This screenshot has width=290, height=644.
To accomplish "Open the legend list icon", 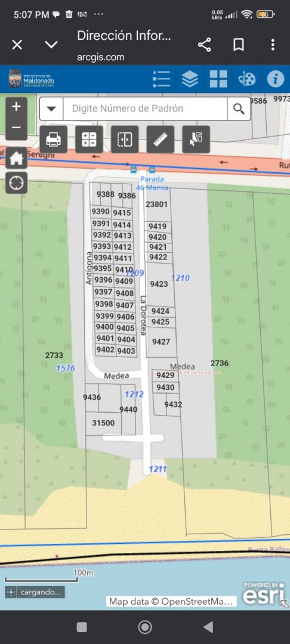I will (162, 79).
